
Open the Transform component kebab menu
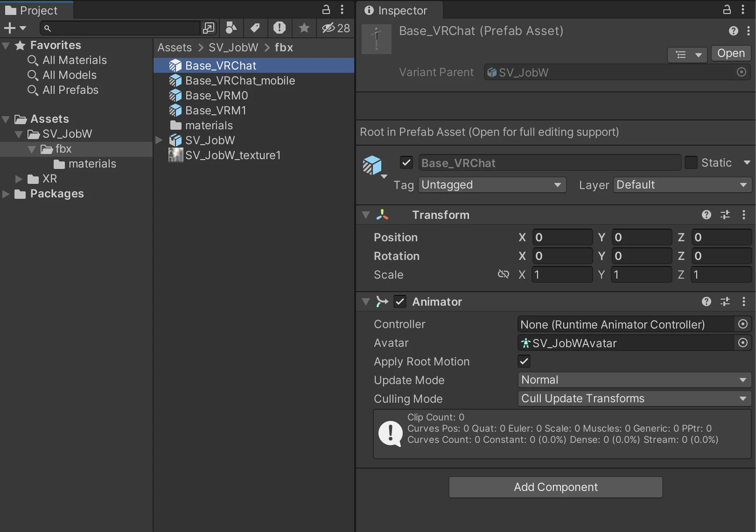744,215
